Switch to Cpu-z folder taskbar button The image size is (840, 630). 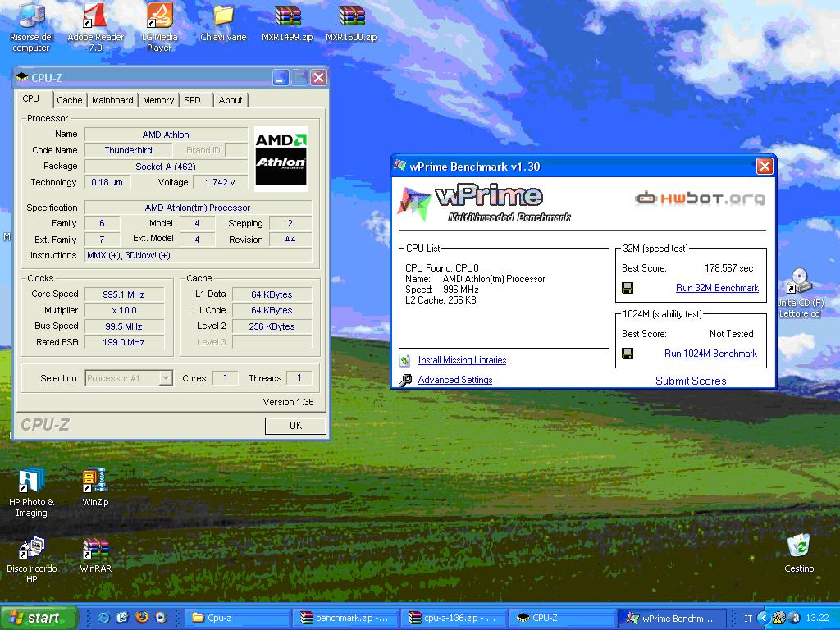point(237,618)
